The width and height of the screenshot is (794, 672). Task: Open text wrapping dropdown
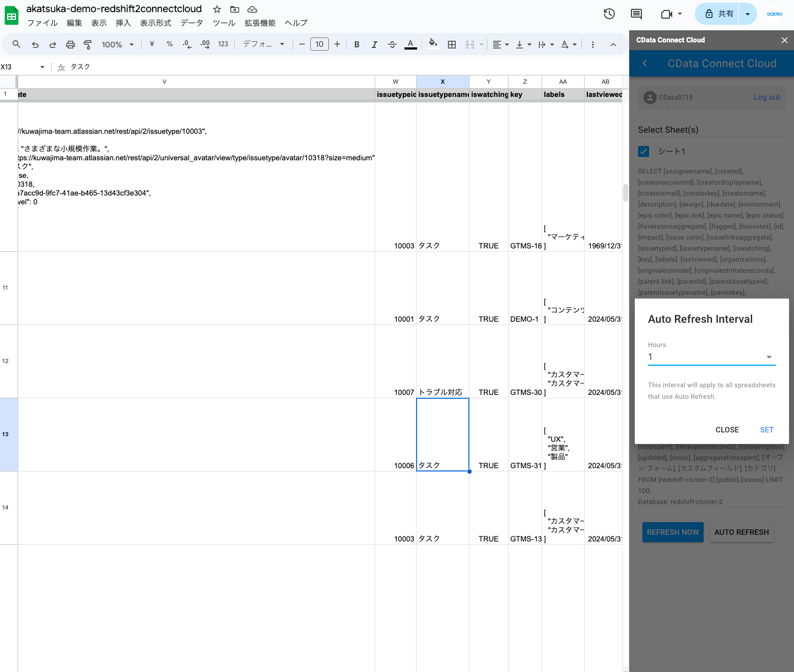point(546,45)
